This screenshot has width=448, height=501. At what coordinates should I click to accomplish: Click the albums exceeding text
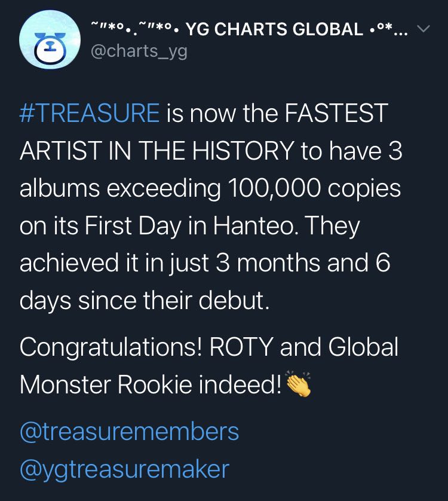(x=120, y=189)
